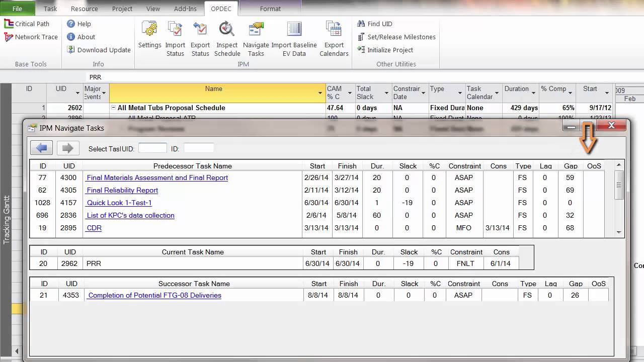Click the Tracking Gantt view bar
The height and width of the screenshot is (362, 644).
7,220
